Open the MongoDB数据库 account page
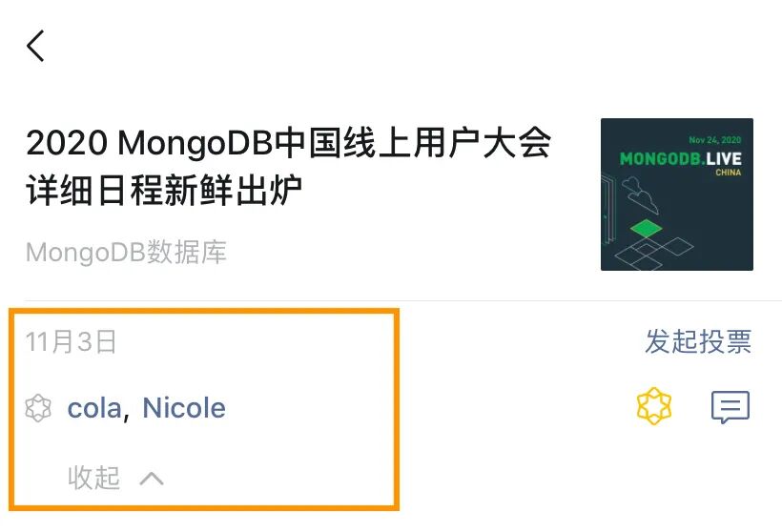 126,252
